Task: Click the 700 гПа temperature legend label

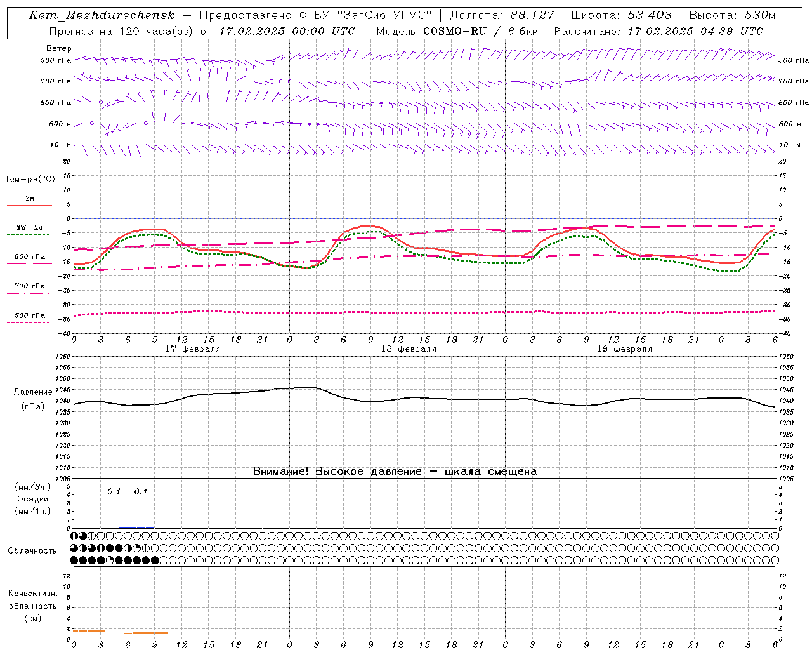Action: point(30,286)
